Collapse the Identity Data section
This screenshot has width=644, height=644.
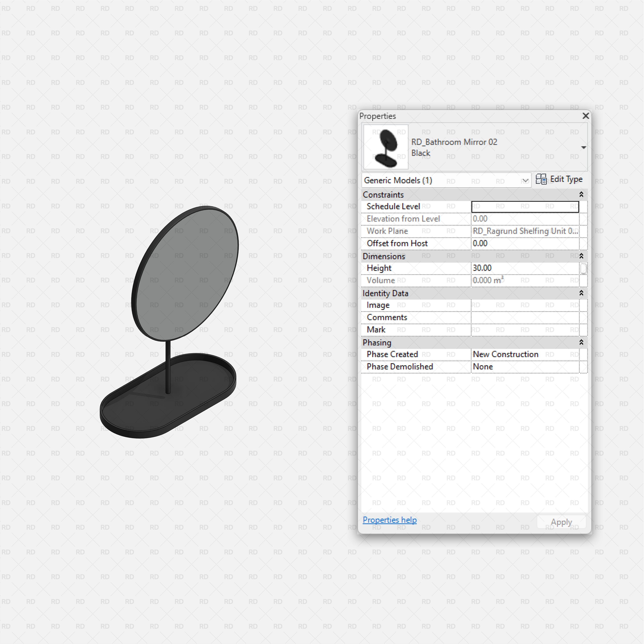581,293
